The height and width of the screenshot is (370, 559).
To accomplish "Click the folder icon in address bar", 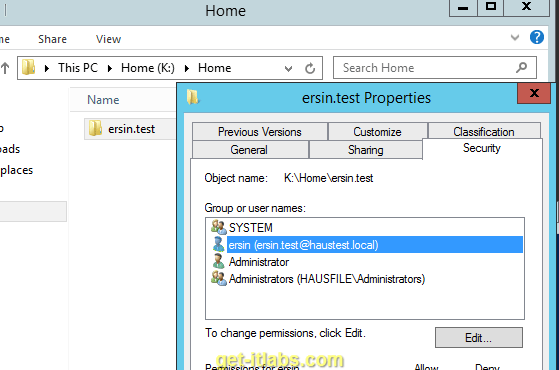I will pyautogui.click(x=29, y=67).
